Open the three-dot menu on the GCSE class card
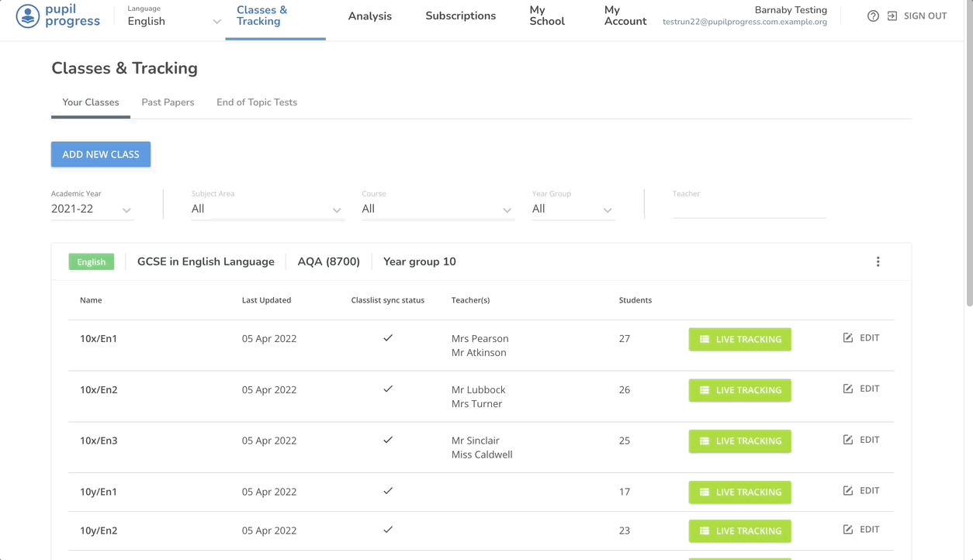This screenshot has width=973, height=560. 878,261
